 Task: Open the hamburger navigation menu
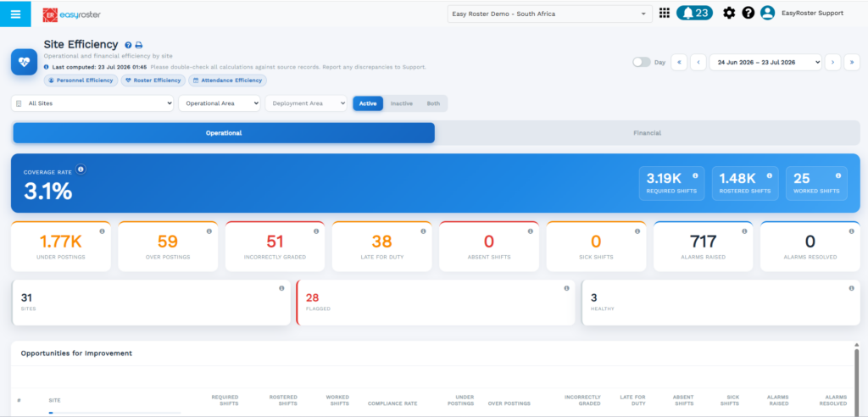click(x=15, y=14)
